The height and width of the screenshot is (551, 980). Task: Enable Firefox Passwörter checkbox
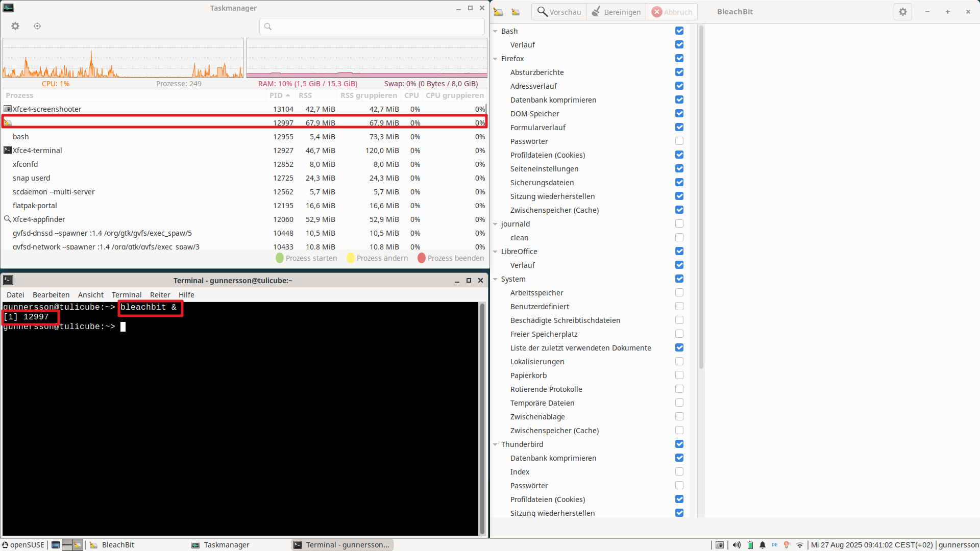click(679, 141)
